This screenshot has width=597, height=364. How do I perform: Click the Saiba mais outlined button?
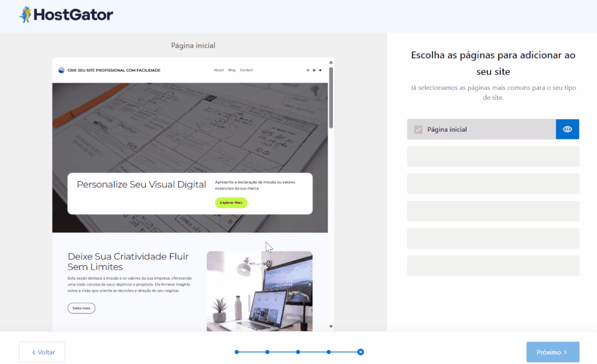(82, 308)
